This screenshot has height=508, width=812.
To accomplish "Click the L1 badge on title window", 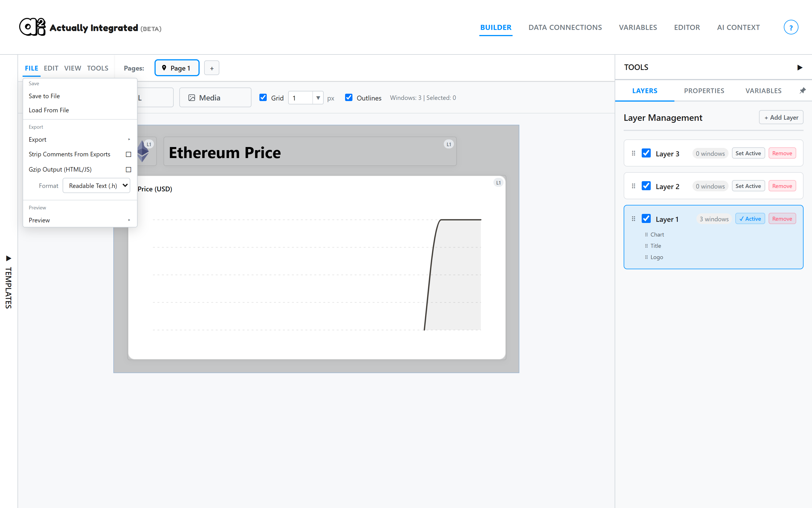I will click(x=449, y=144).
